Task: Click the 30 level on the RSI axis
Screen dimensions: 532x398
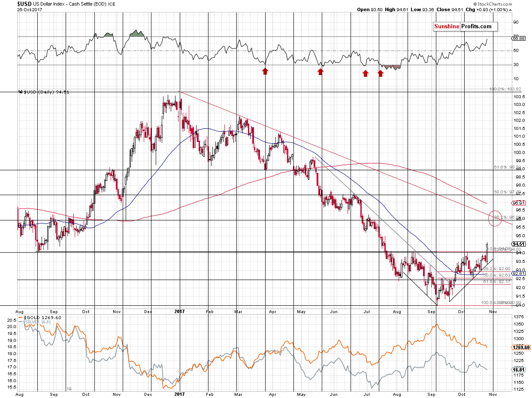Action: pyautogui.click(x=516, y=65)
